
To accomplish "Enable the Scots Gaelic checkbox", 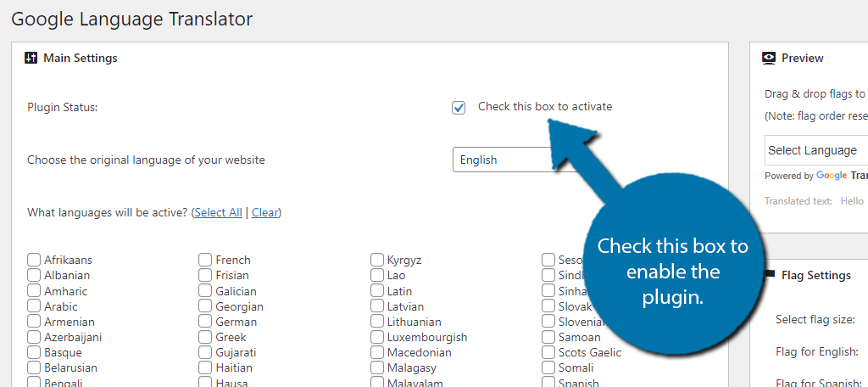I will coord(548,352).
